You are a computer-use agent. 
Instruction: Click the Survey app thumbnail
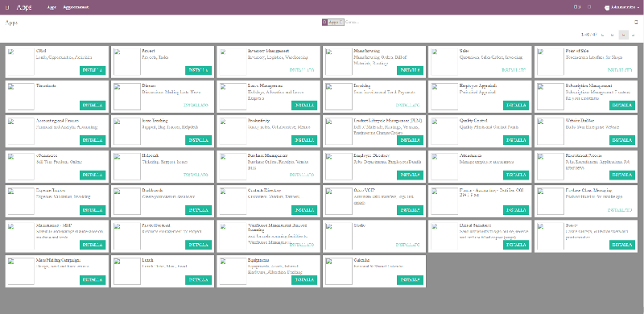click(x=550, y=237)
